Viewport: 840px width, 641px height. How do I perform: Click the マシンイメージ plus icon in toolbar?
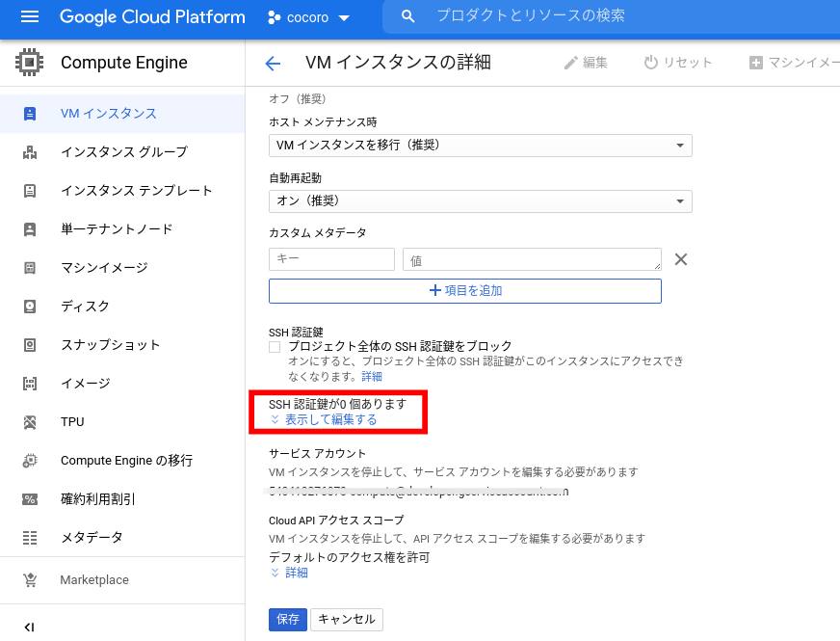click(755, 63)
